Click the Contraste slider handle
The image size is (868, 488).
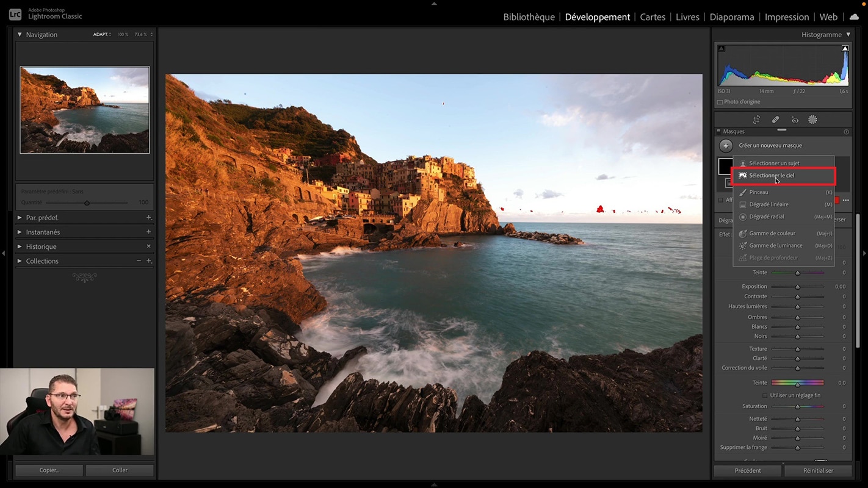click(797, 296)
